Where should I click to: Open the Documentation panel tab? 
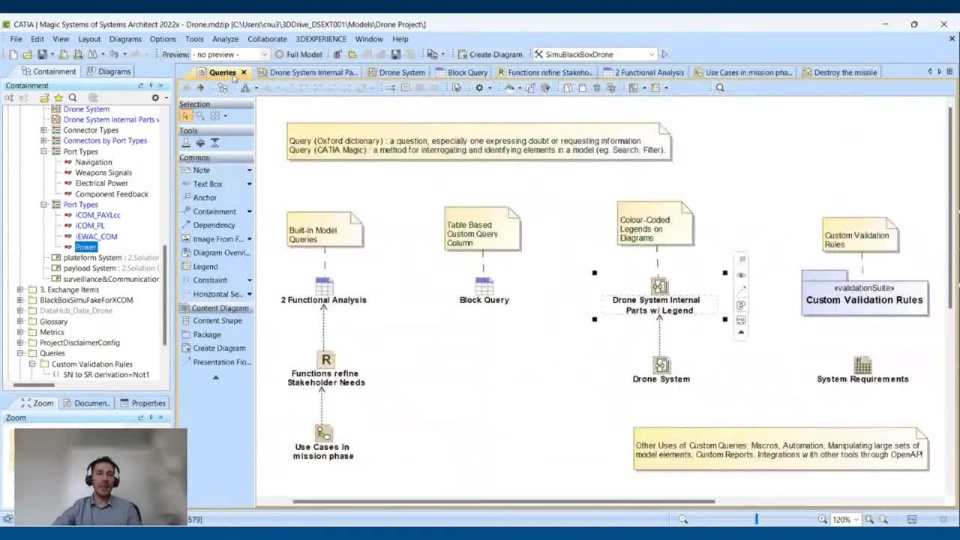[x=86, y=403]
